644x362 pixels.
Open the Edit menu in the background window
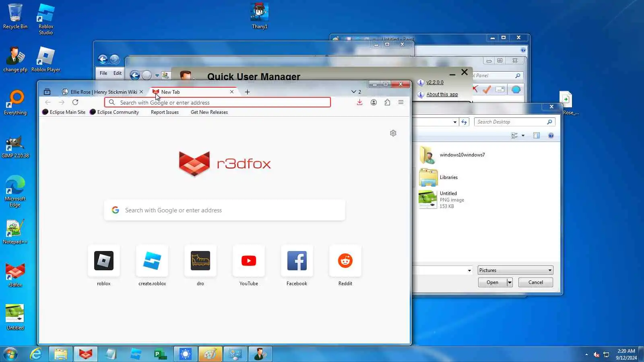coord(117,73)
